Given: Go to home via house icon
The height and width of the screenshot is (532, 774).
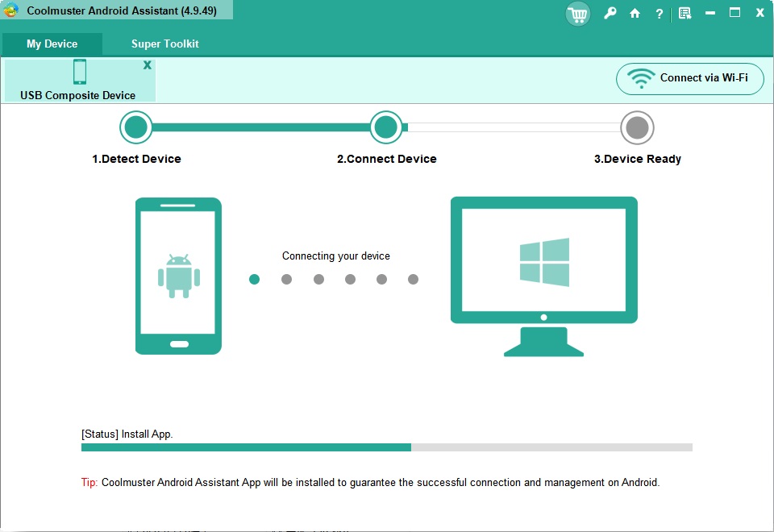Looking at the screenshot, I should pos(635,14).
